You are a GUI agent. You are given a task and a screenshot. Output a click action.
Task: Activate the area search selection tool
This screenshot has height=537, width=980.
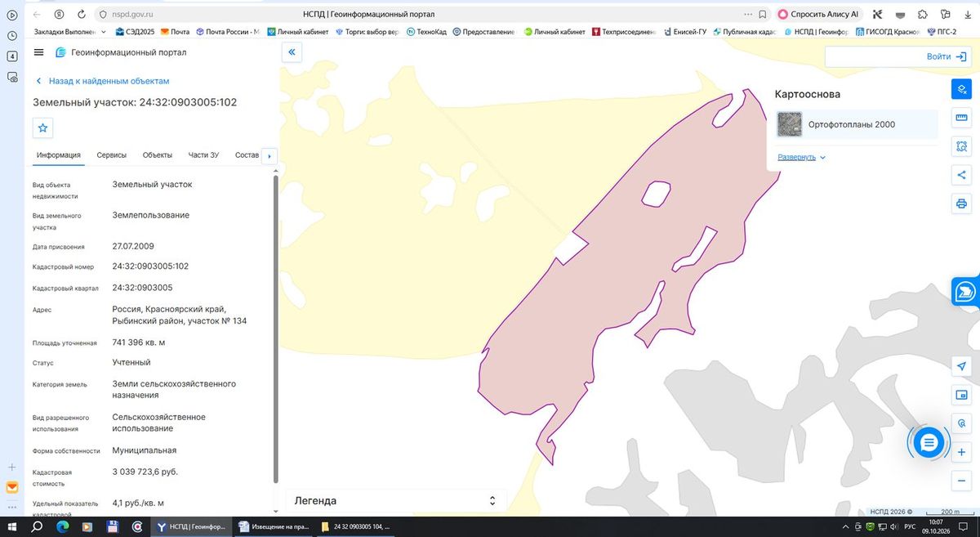point(961,146)
